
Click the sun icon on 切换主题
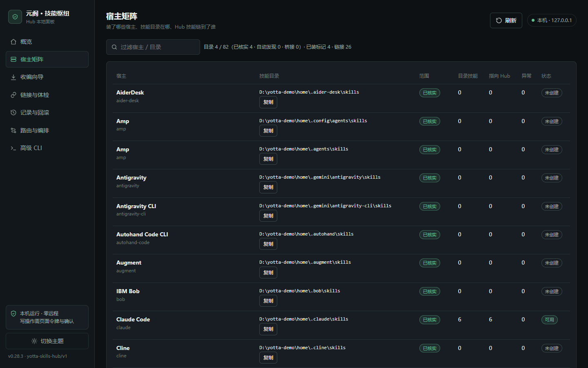coord(34,341)
